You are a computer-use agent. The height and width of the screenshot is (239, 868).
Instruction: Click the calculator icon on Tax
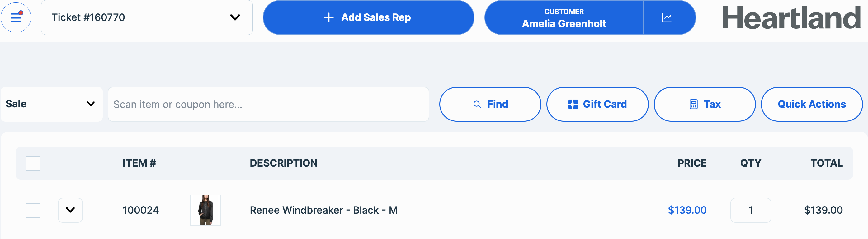point(693,104)
